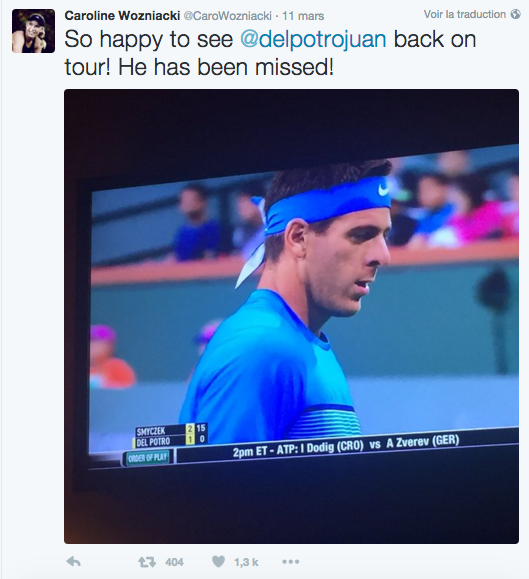Image resolution: width=529 pixels, height=579 pixels.
Task: Click the Dodig vs Zverev ticker text
Action: click(346, 446)
